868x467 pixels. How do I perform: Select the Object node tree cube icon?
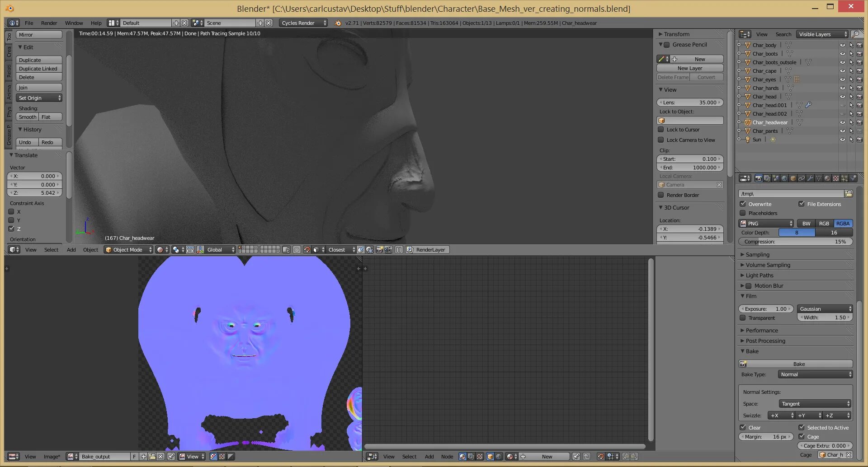[490, 457]
